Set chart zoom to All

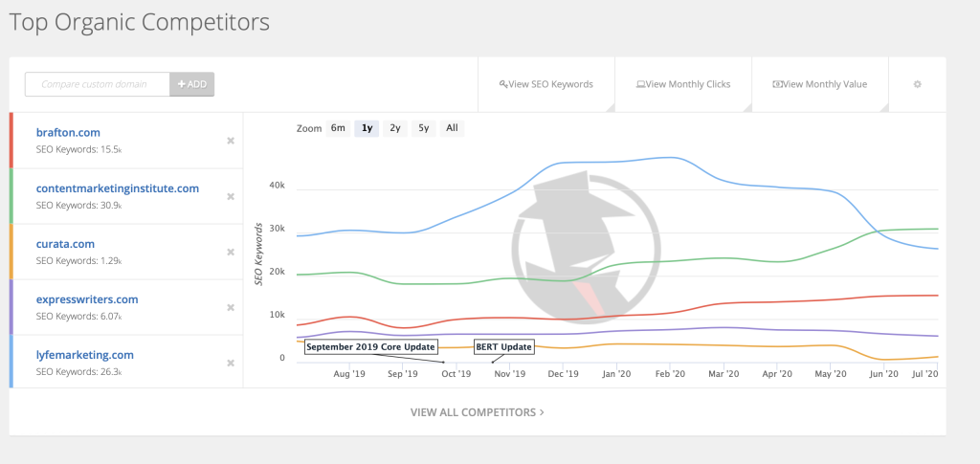(452, 128)
